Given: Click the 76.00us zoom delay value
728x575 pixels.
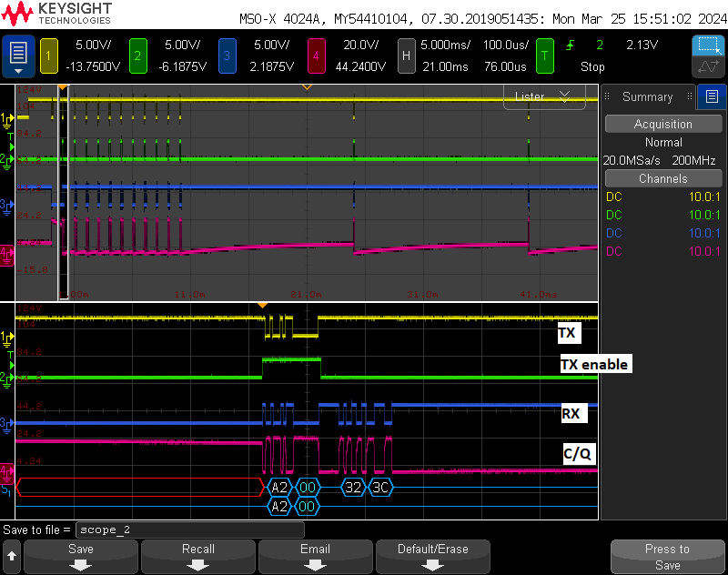Looking at the screenshot, I should (505, 66).
